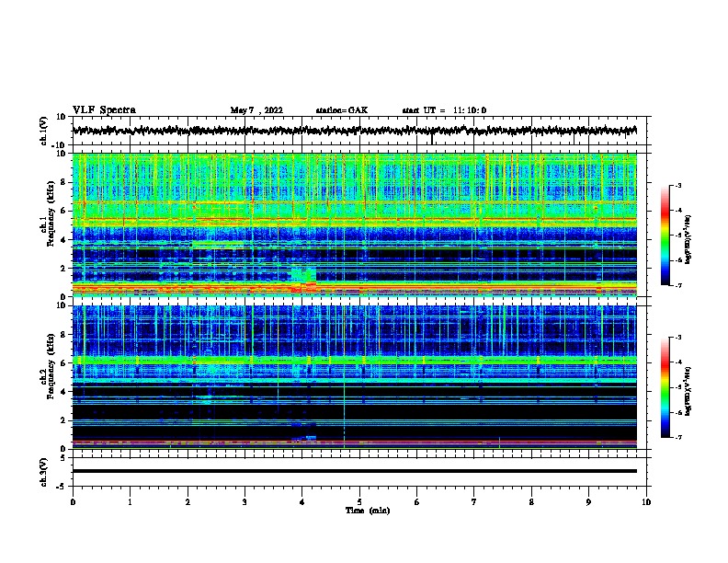This screenshot has height=563, width=728.
Task: Click the -3 label on lower color scale
Action: (x=677, y=338)
